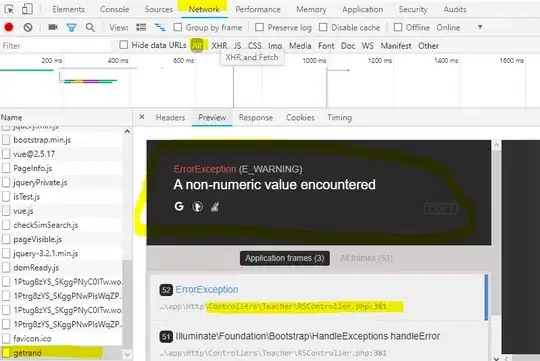540x361 pixels.
Task: Switch to large request rows view icon
Action: [x=141, y=27]
